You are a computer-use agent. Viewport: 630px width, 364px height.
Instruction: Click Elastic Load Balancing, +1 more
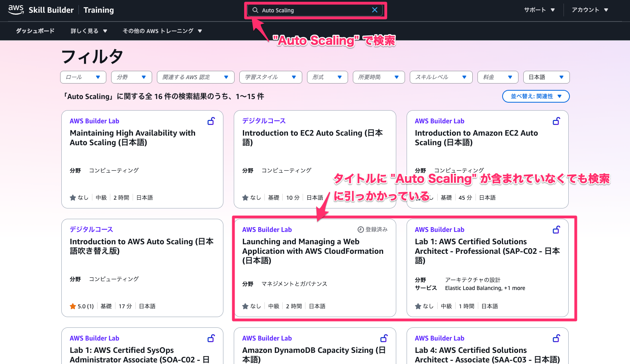coord(485,288)
